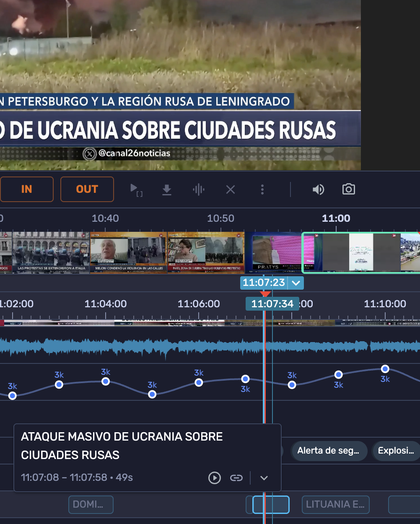Expand the ATAQUE MASIVO segment card chevron
Viewport: 420px width, 524px height.
click(264, 478)
